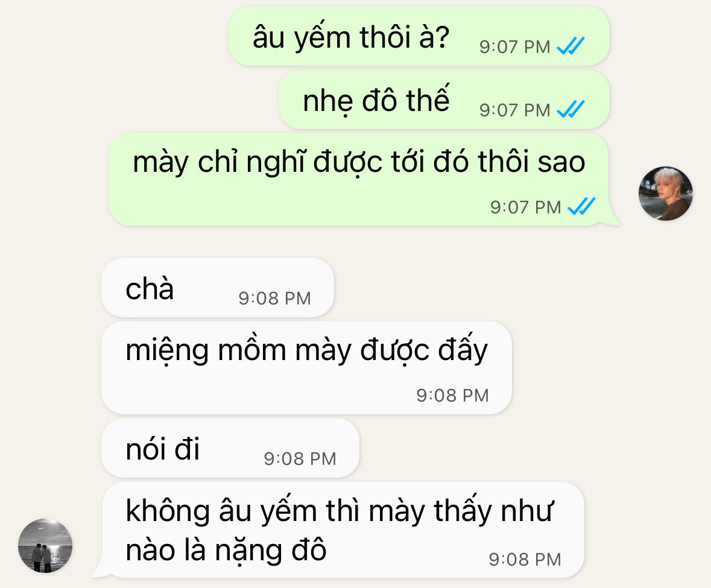Open sender's blond-hair profile avatar
This screenshot has height=588, width=711.
coord(665,194)
